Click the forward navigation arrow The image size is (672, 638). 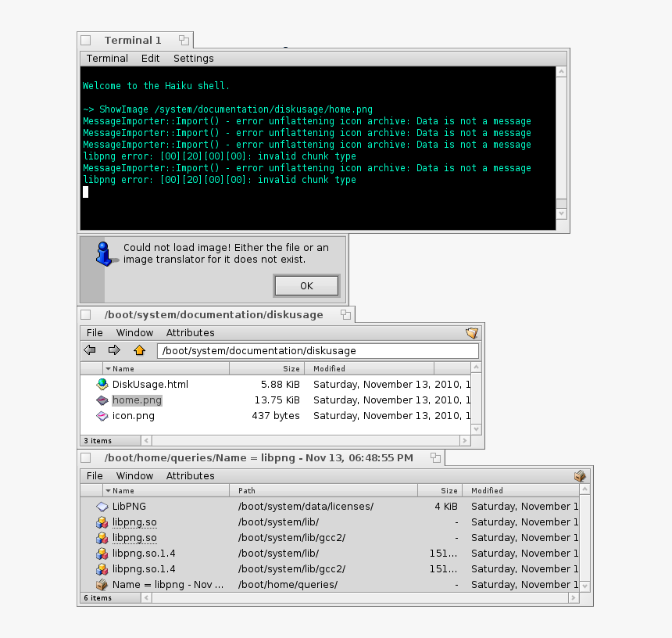point(113,349)
